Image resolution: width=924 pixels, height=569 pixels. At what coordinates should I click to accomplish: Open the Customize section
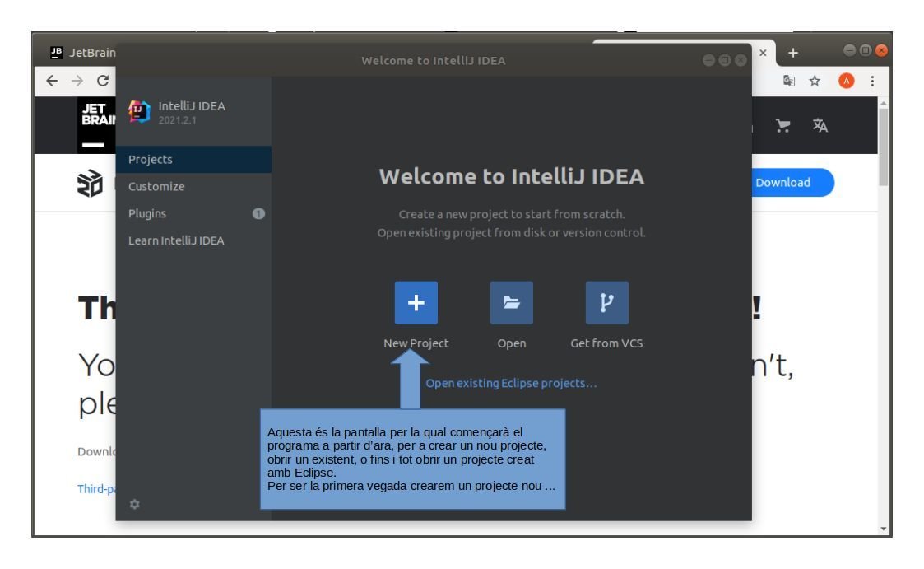(193, 186)
